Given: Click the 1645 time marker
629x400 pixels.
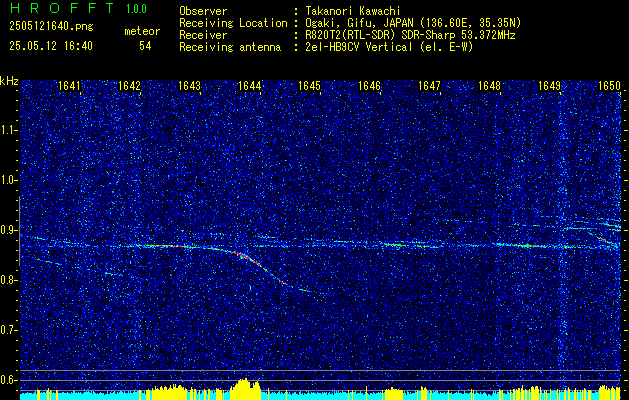Looking at the screenshot, I should pyautogui.click(x=310, y=86).
